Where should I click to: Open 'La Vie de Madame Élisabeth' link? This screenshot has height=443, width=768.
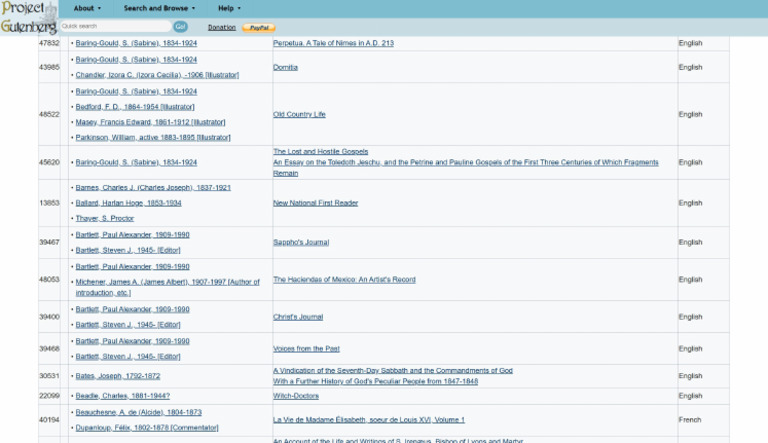(368, 420)
